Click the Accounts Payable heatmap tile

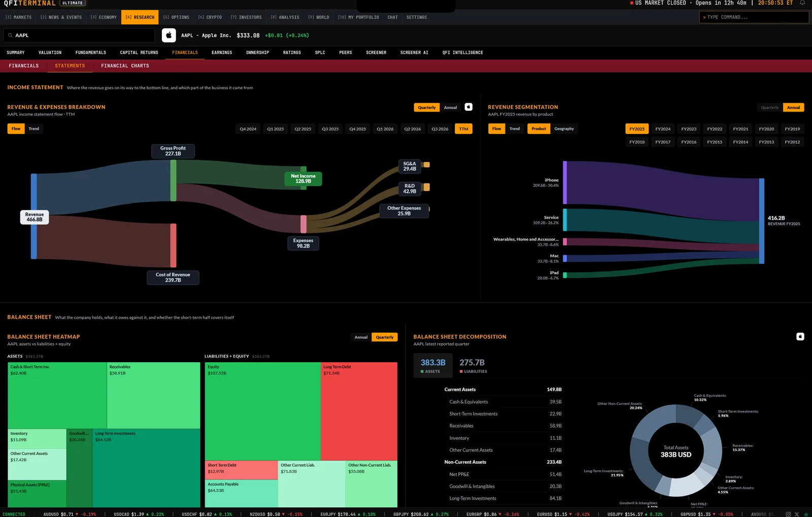pyautogui.click(x=242, y=493)
